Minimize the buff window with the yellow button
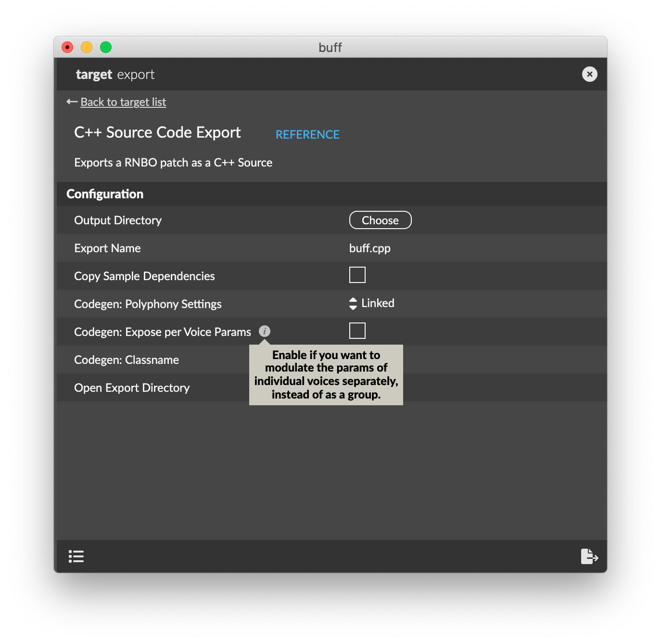661x644 pixels. click(x=87, y=47)
